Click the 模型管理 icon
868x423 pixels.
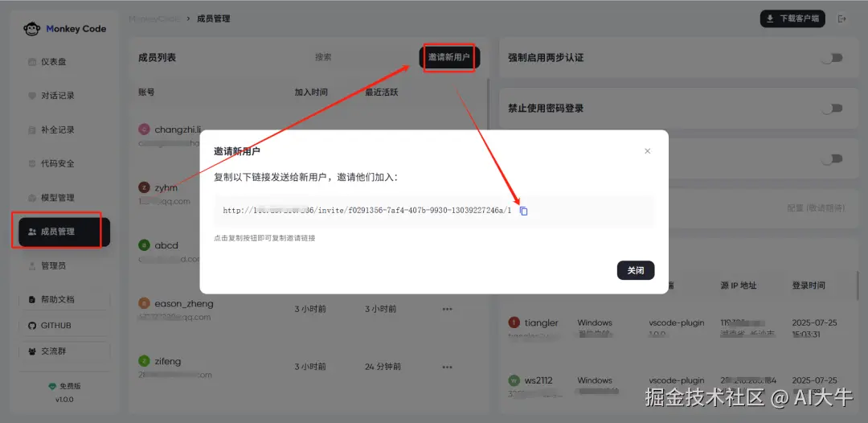pos(32,198)
